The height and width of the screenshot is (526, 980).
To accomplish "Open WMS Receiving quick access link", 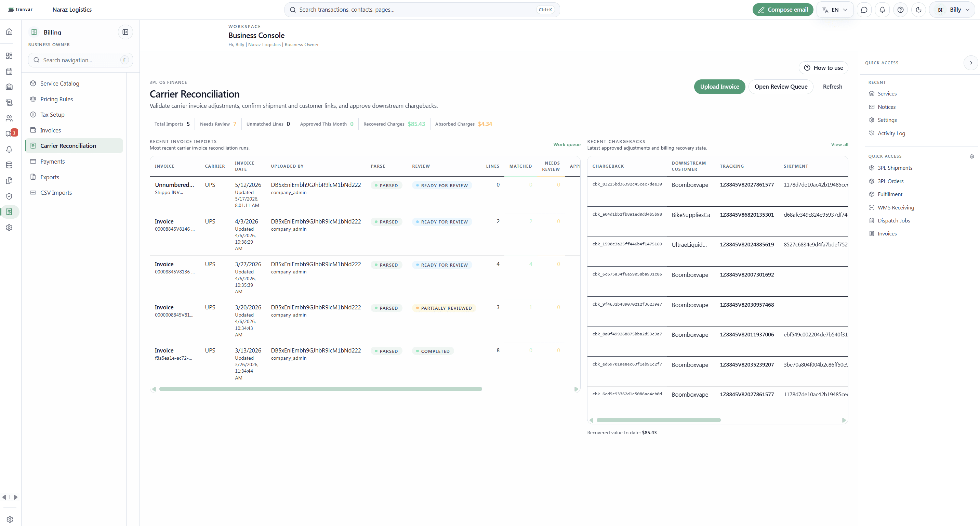I will pyautogui.click(x=896, y=208).
